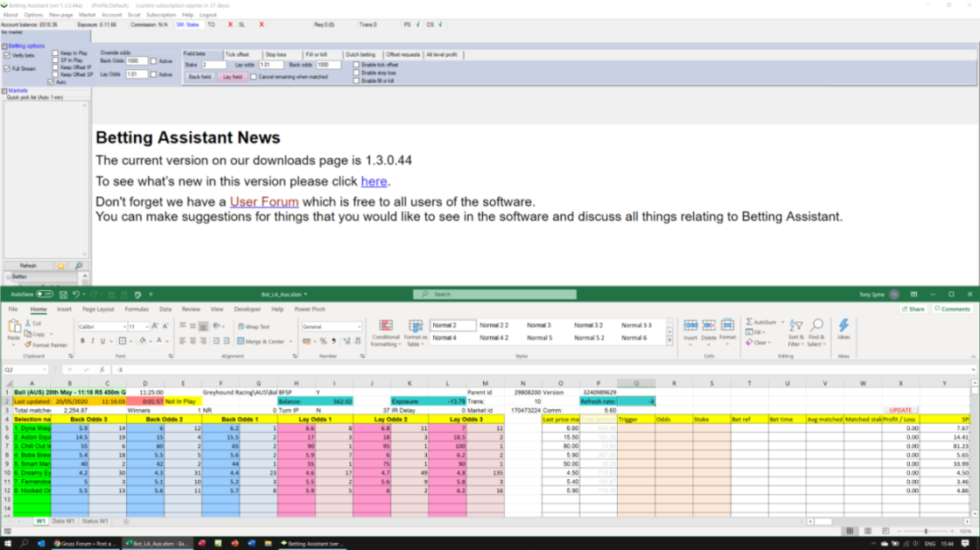Check Enable stop loss
This screenshot has width=980, height=550.
pyautogui.click(x=356, y=73)
